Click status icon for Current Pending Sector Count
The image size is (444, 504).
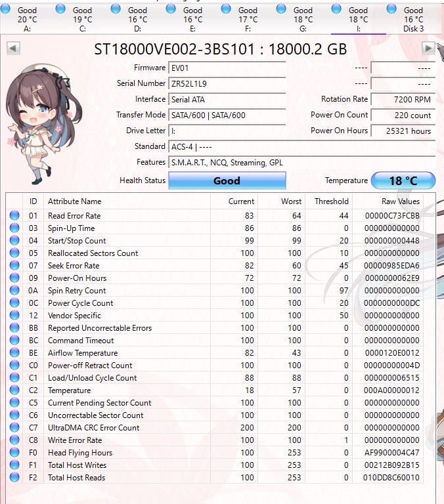[14, 402]
